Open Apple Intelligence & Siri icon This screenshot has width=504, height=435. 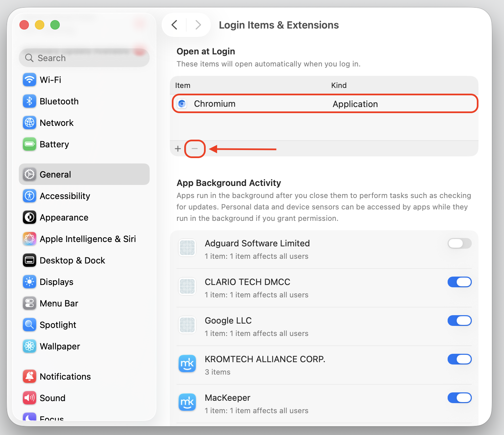pyautogui.click(x=30, y=239)
